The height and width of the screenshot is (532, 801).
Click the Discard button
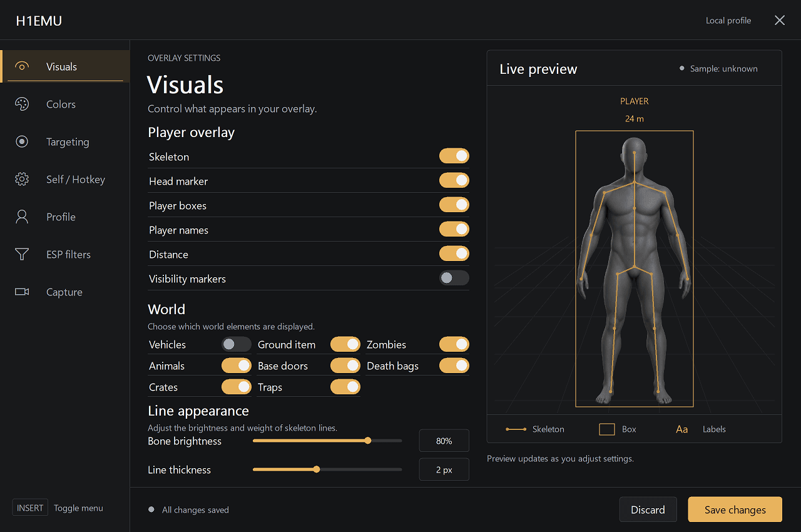(x=648, y=509)
